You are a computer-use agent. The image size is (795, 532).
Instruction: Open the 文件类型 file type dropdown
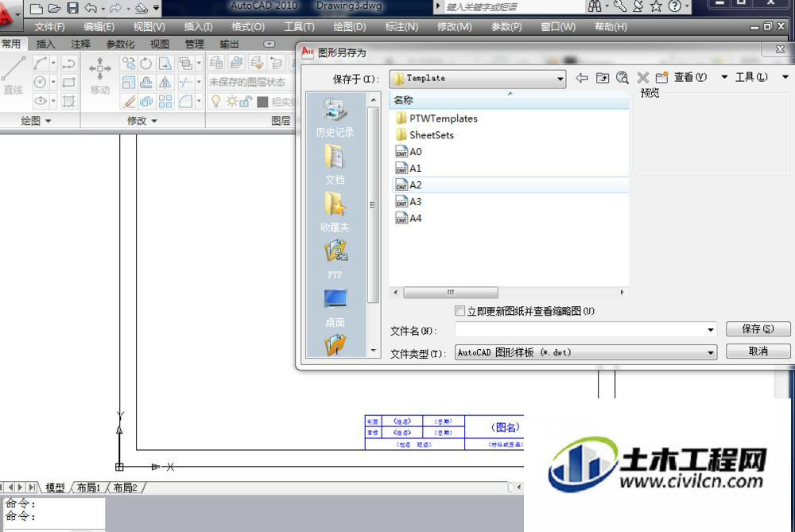coord(586,352)
